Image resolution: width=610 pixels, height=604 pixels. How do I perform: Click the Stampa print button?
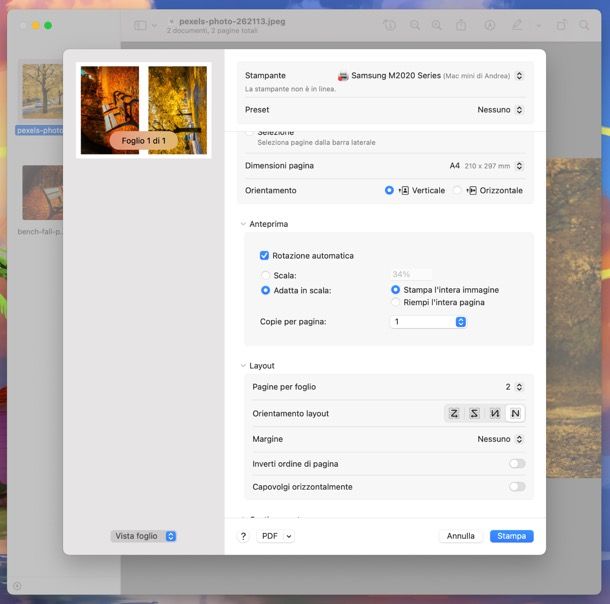point(512,536)
